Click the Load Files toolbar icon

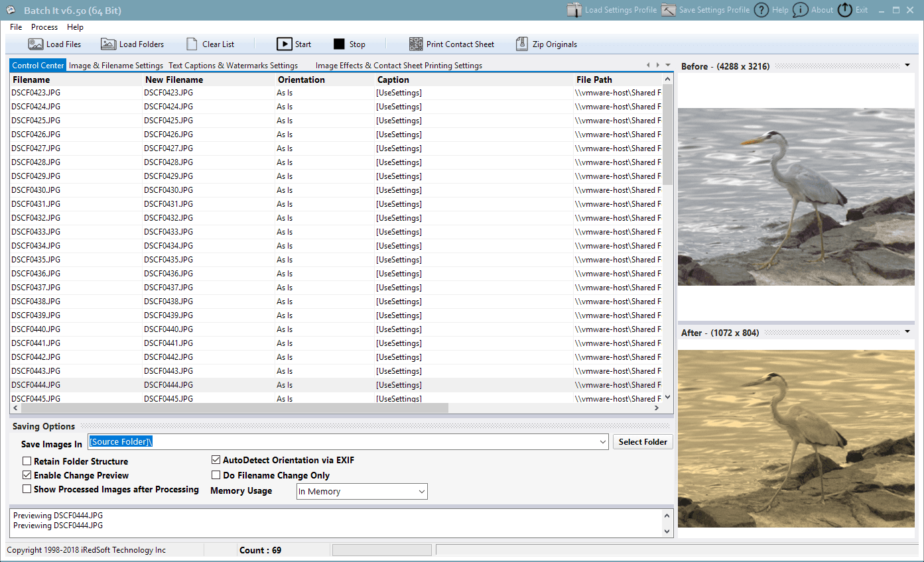tap(36, 44)
